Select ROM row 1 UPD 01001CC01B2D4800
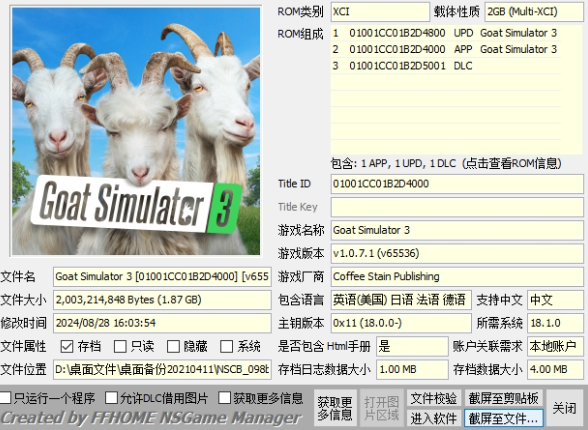Image resolution: width=588 pixels, height=430 pixels. click(x=446, y=33)
